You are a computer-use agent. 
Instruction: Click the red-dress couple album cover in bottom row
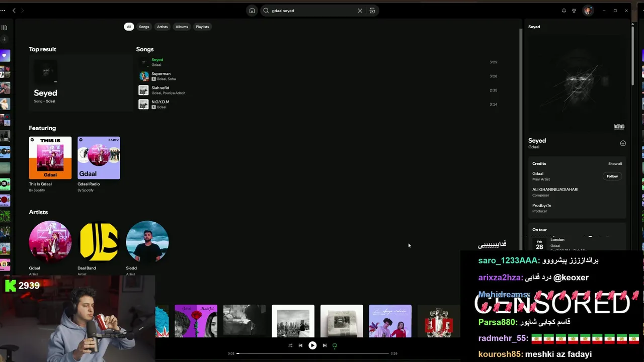pos(390,321)
